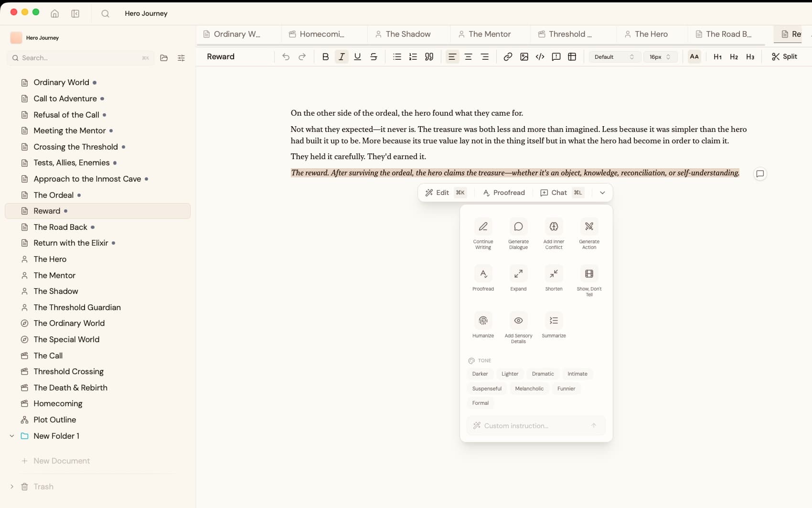Open sidebar filter settings sliders icon
Screen dimensions: 812x508
tap(181, 58)
